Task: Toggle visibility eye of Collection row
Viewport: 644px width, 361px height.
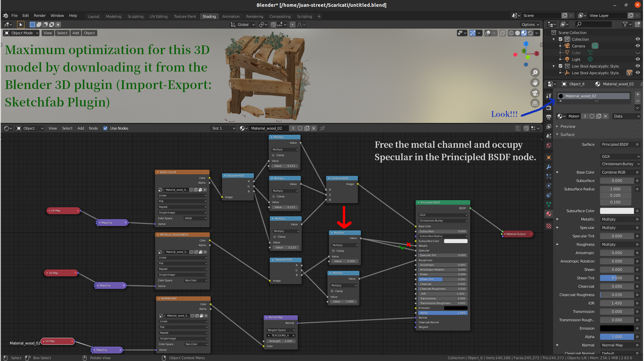Action: coord(638,39)
